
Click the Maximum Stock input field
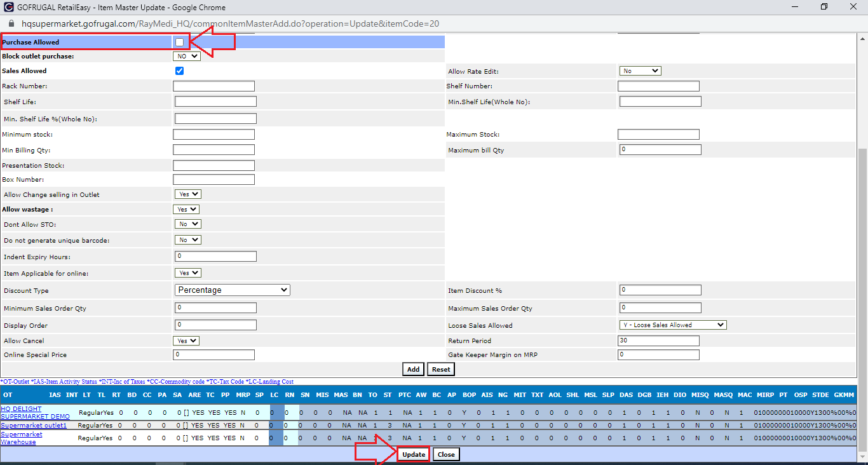pos(658,135)
